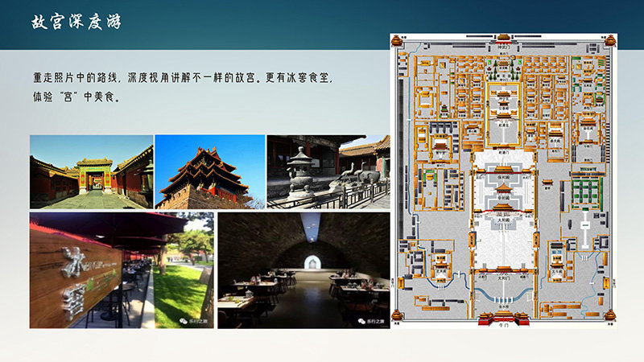Open the outdoor 冰窖 restaurant terrace photo
The image size is (644, 362).
coord(121,269)
